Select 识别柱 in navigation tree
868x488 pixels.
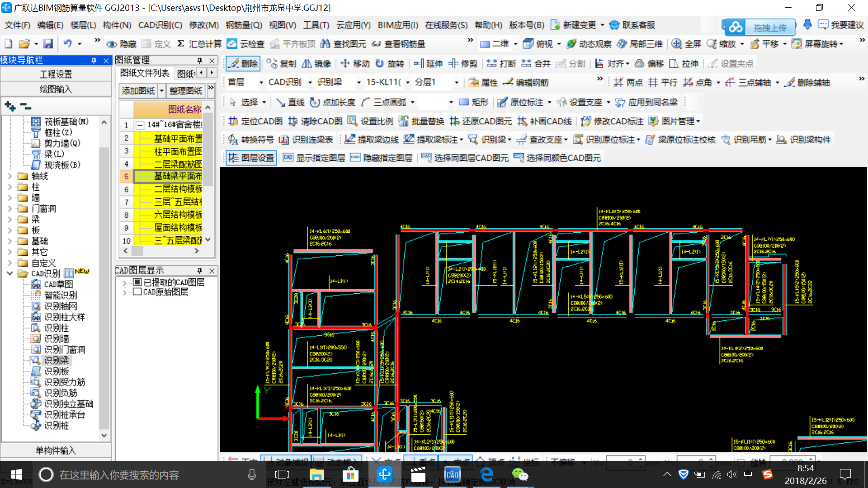(57, 328)
